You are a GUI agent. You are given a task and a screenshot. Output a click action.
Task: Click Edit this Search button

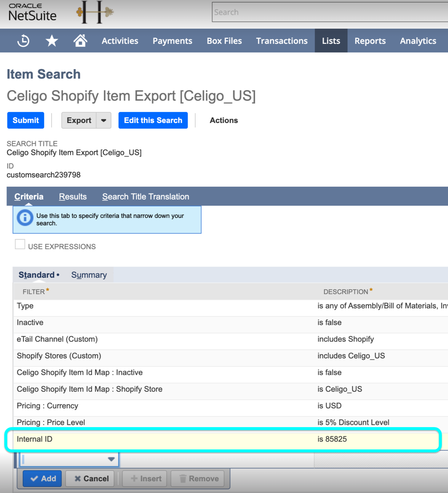point(153,120)
